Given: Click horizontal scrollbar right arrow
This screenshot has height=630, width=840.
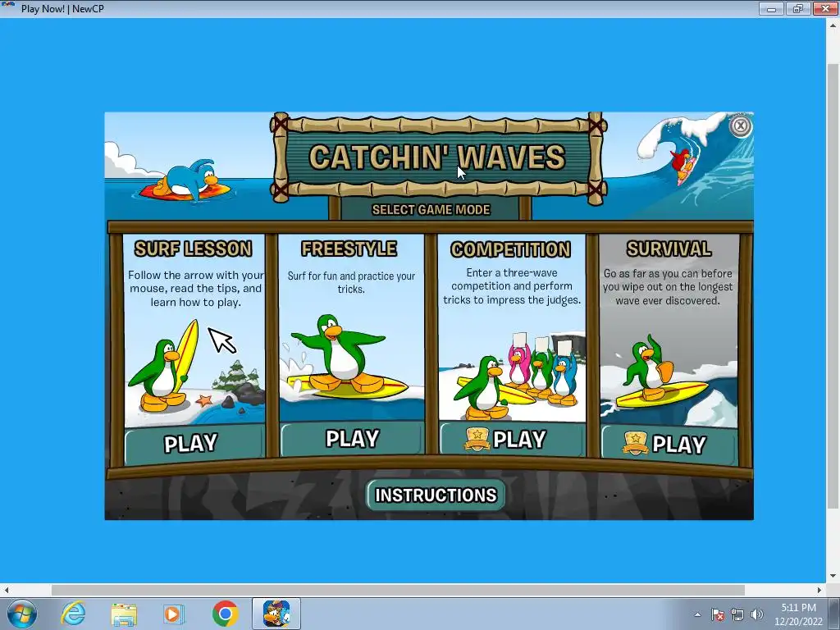Looking at the screenshot, I should pos(819,590).
